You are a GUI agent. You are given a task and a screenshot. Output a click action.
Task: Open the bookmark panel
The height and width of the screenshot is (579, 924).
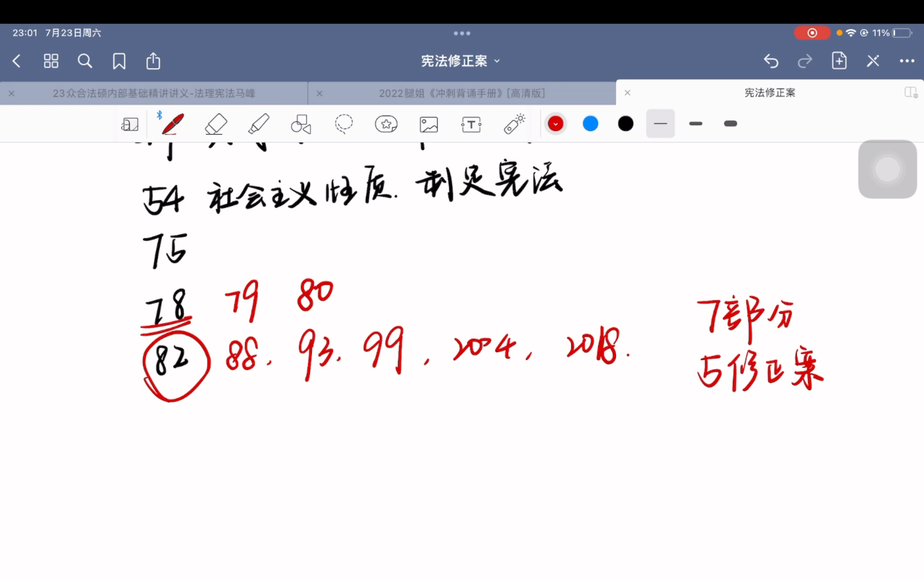coord(119,61)
